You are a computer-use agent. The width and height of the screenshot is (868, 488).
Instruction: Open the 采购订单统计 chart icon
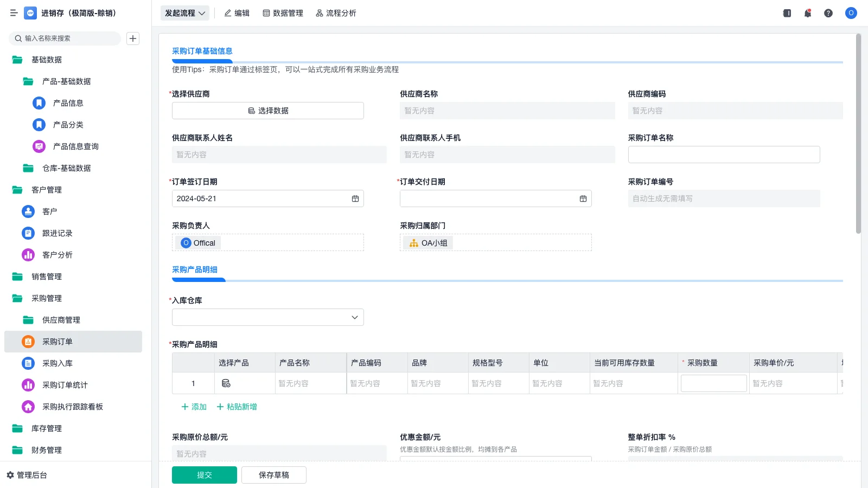coord(28,385)
